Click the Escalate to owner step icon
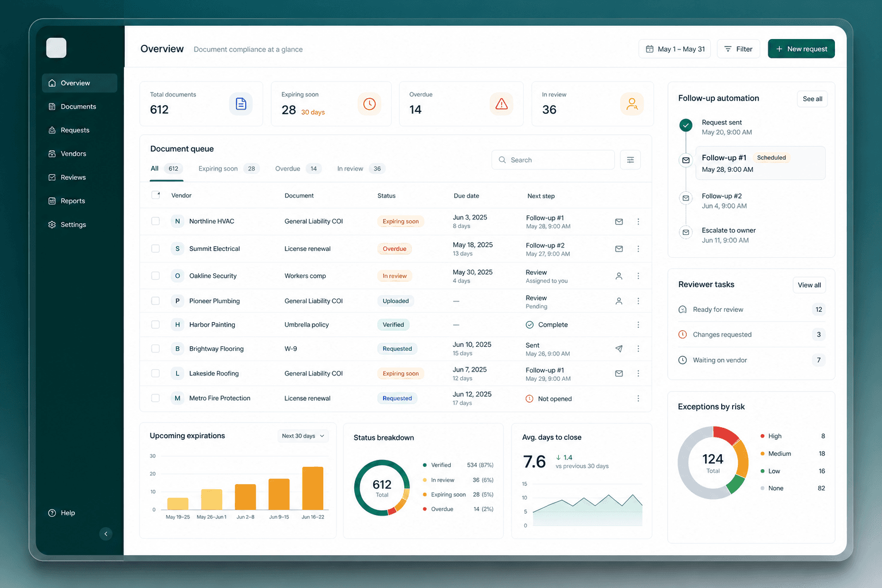Image resolution: width=882 pixels, height=588 pixels. coord(686,233)
